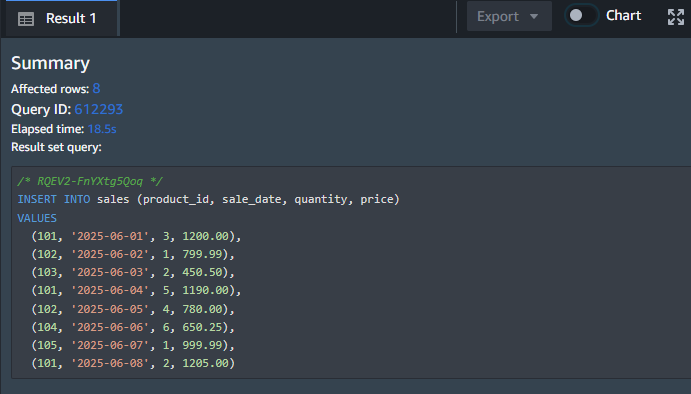Click the Query ID value 612293
Screen dimensions: 691x394
click(99, 109)
